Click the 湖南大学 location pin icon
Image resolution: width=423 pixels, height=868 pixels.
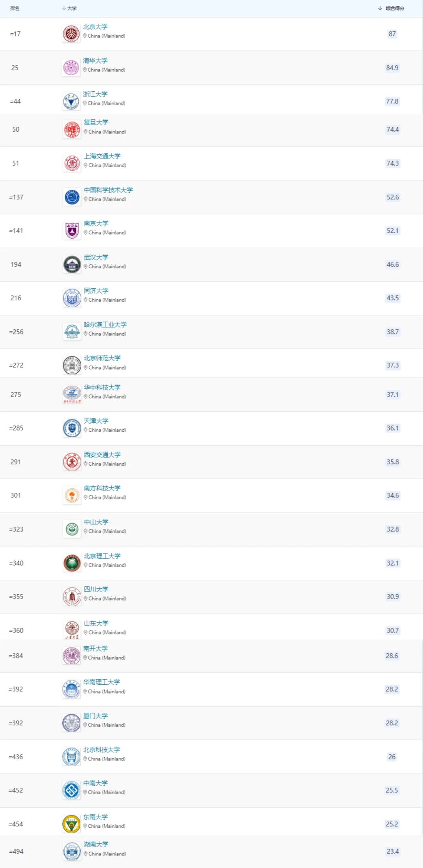point(85,854)
